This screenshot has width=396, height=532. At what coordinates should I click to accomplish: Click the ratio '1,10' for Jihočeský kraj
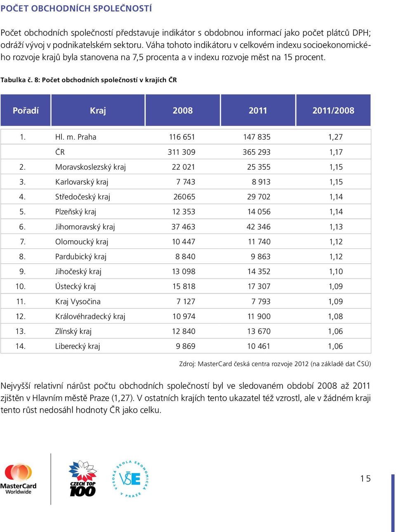click(x=336, y=272)
